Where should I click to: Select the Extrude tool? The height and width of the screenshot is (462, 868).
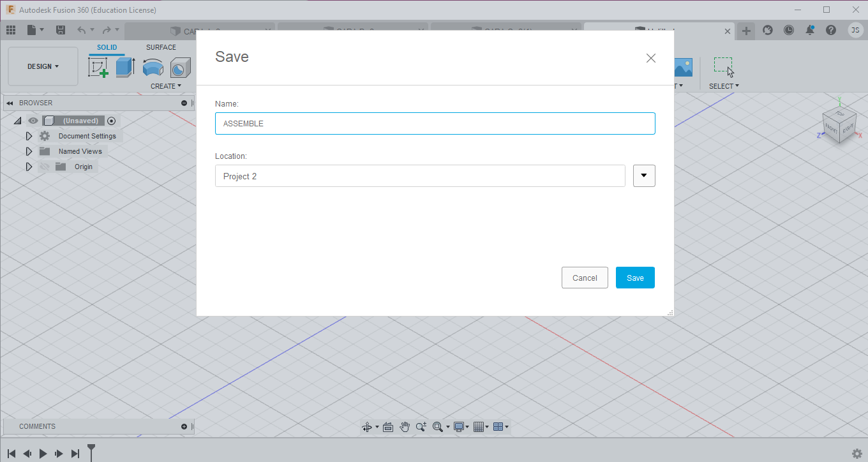click(x=125, y=67)
